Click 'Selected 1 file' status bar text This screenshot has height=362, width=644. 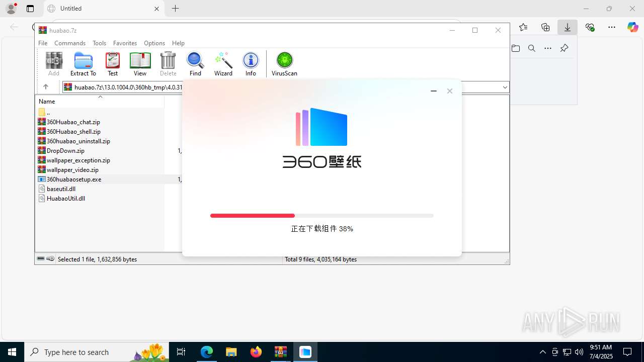(x=97, y=259)
